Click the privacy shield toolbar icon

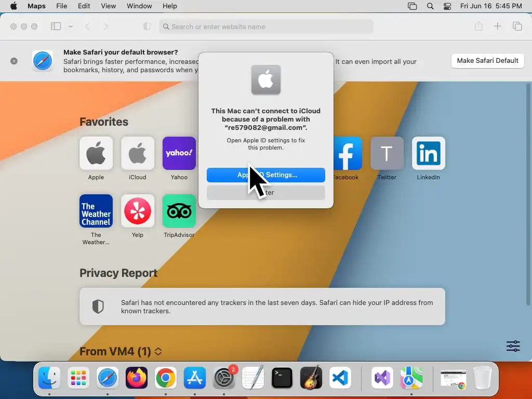[x=147, y=26]
